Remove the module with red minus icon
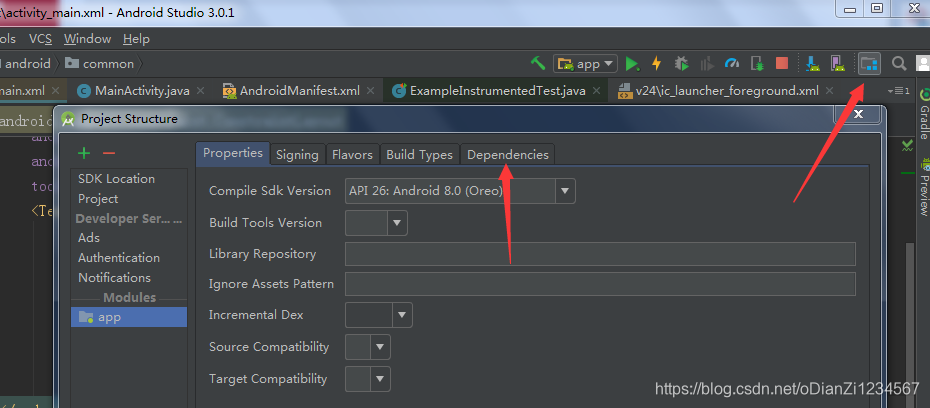Screen dimensions: 930x408 point(109,154)
